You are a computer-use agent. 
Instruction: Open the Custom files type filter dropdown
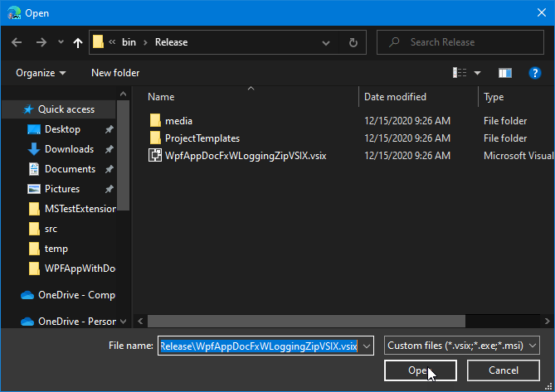(462, 346)
